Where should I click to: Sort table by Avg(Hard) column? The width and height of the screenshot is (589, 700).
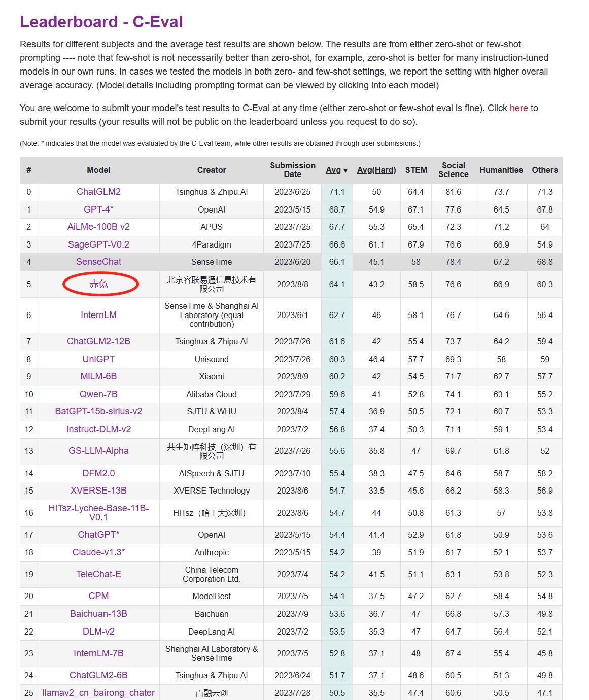[x=376, y=170]
